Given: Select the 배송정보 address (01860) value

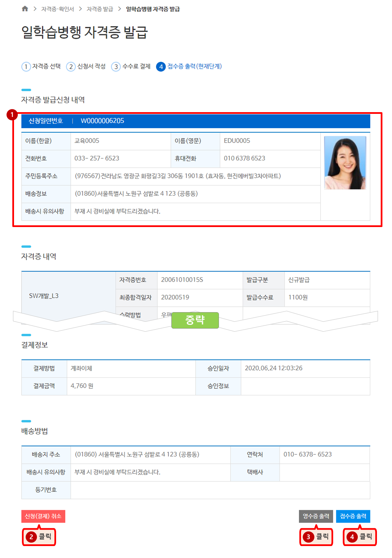Looking at the screenshot, I should 136,194.
